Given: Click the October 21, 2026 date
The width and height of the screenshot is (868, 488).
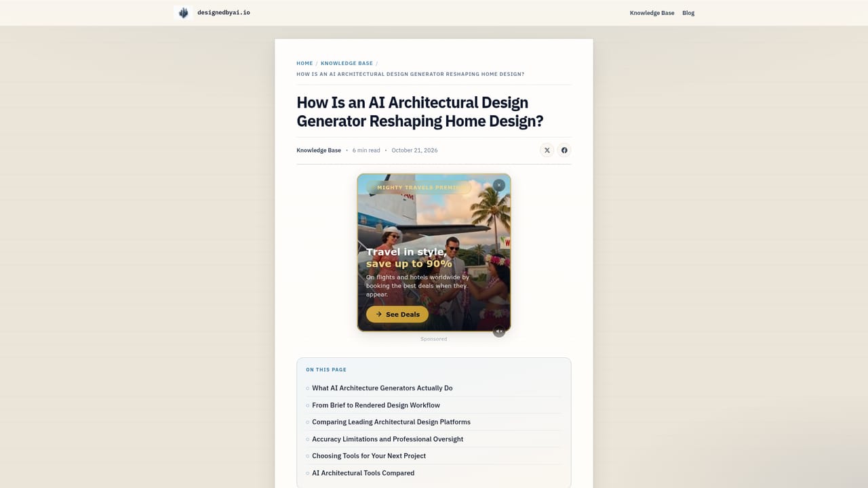Looking at the screenshot, I should [x=414, y=150].
